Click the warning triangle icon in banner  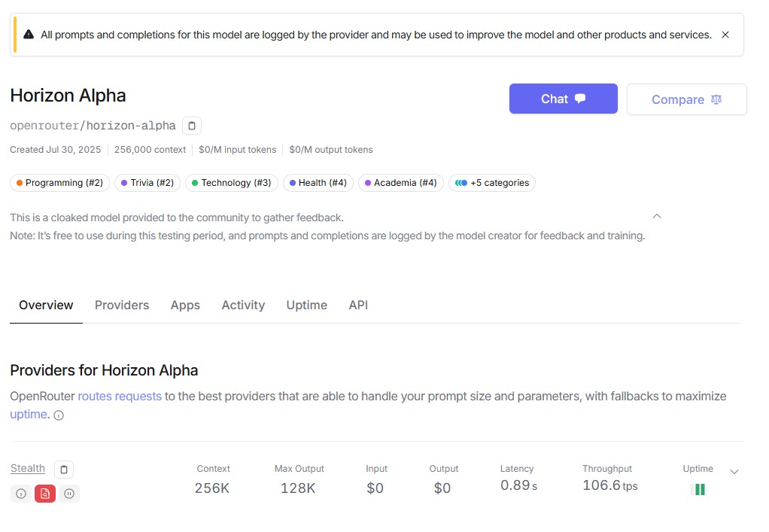click(29, 35)
